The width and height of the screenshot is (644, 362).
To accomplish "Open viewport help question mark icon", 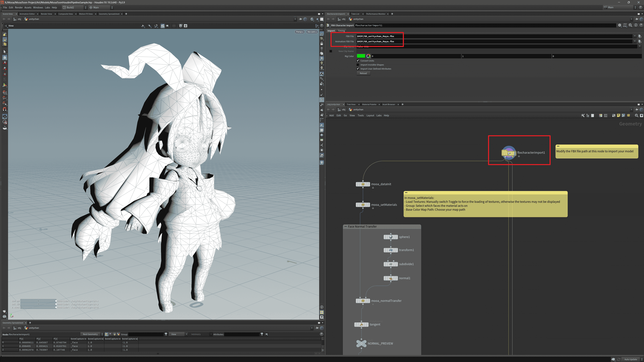I will click(x=322, y=25).
